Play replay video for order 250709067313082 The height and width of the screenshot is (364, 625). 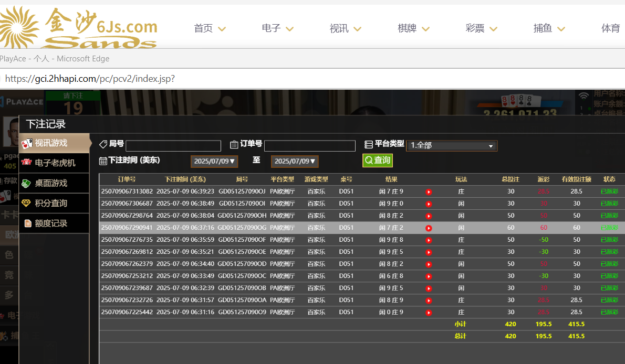click(429, 192)
